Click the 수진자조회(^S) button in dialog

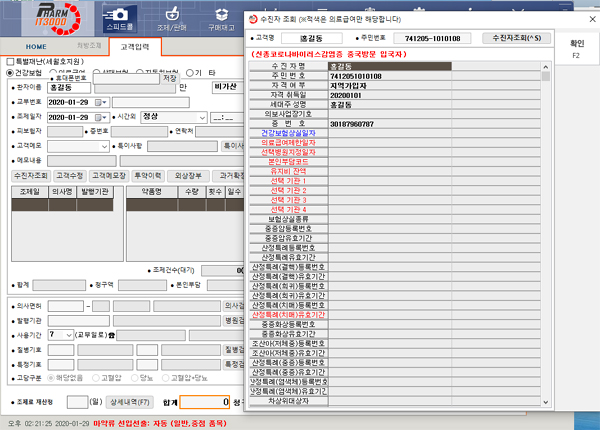click(x=517, y=38)
